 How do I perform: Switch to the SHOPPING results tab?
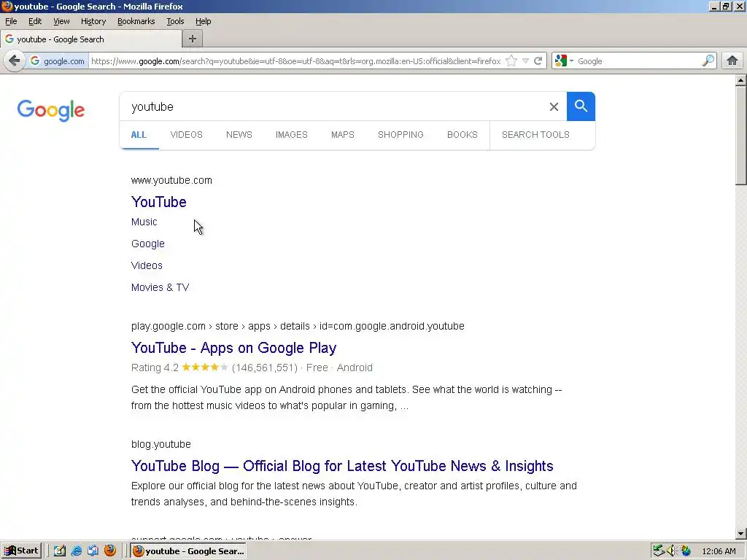click(x=400, y=135)
